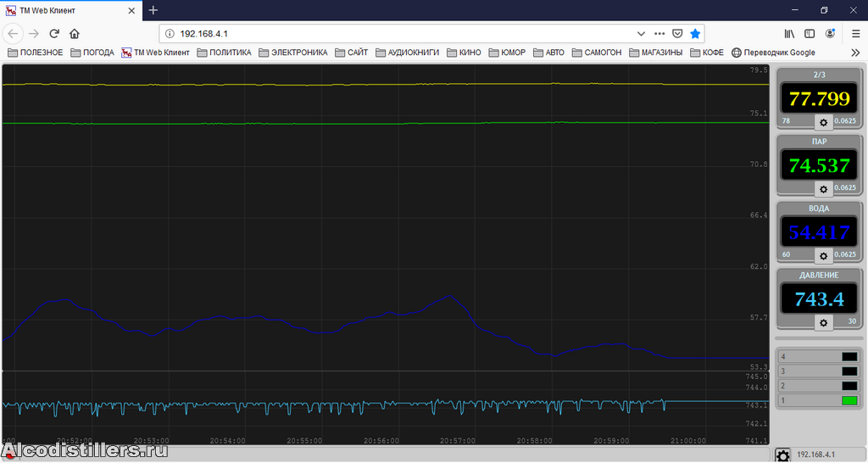This screenshot has height=463, width=868.
Task: Open МАГАЗИНЫ bookmarks folder
Action: pyautogui.click(x=656, y=53)
